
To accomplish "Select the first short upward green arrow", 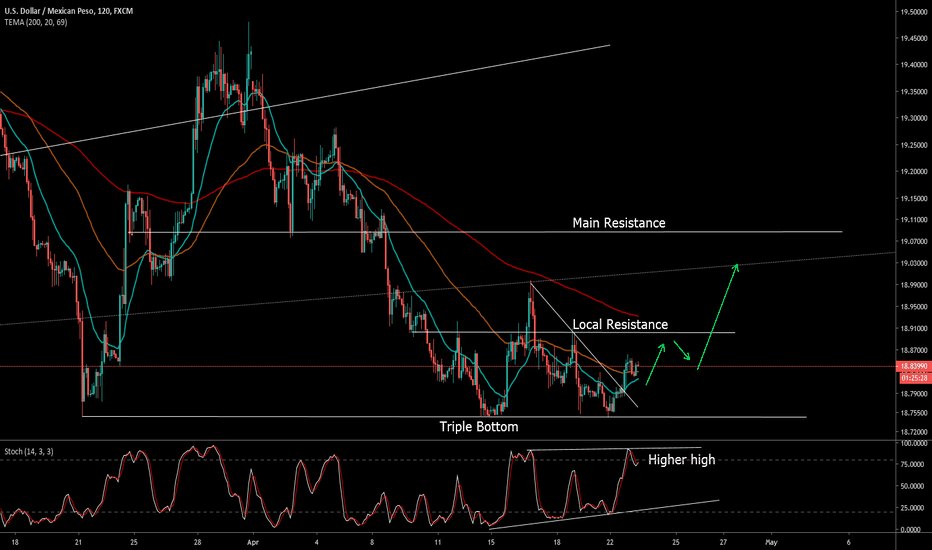I will pos(655,364).
